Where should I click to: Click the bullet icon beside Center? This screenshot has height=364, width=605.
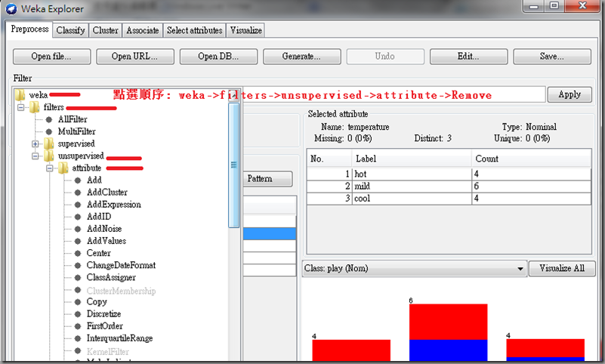point(78,253)
